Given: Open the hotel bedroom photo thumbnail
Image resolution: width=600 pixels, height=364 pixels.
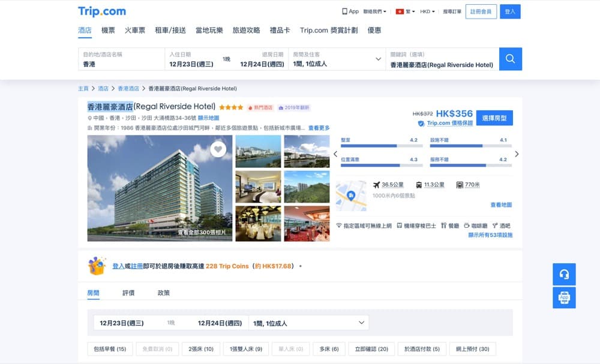Looking at the screenshot, I should click(258, 186).
